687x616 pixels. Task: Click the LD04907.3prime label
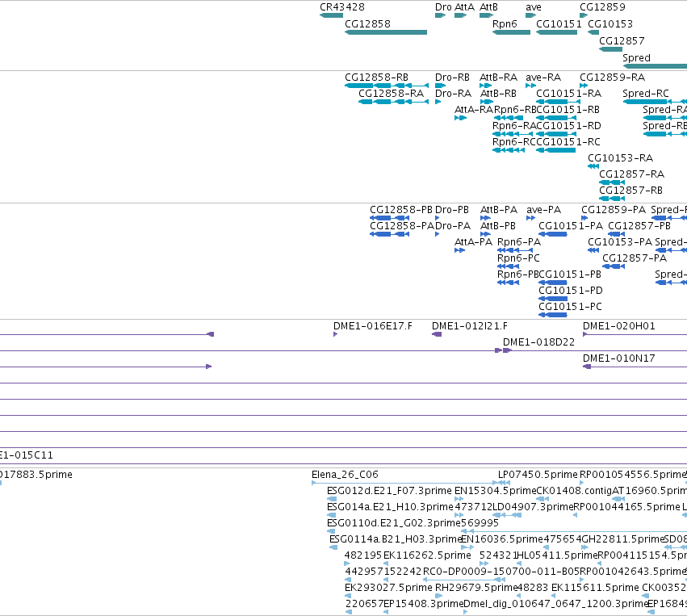(x=533, y=507)
